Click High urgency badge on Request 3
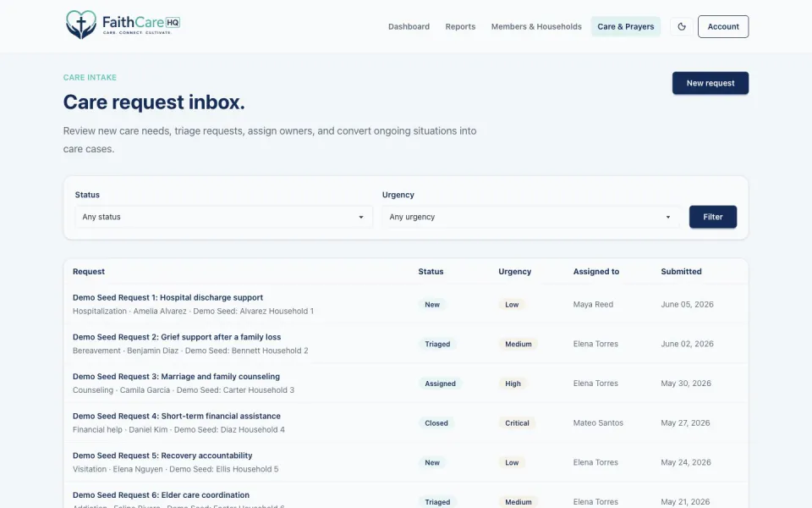This screenshot has width=812, height=508. [x=513, y=384]
